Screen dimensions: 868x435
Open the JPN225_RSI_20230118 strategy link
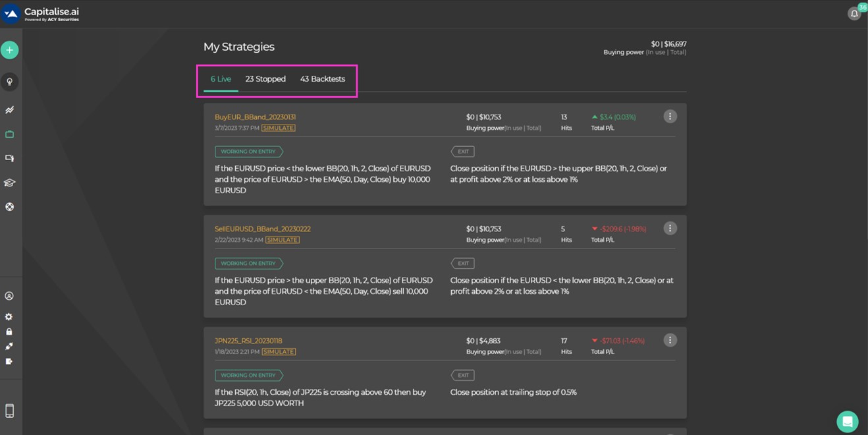tap(248, 341)
